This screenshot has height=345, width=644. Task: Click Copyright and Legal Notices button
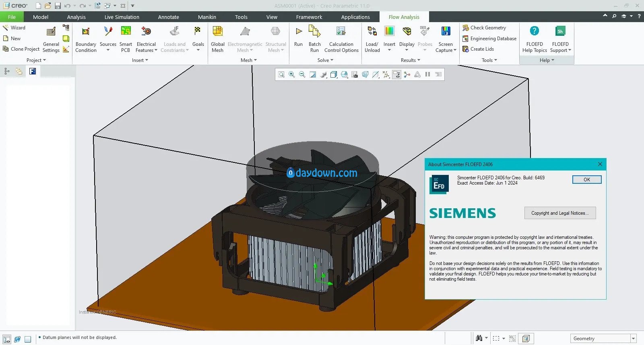pos(560,213)
